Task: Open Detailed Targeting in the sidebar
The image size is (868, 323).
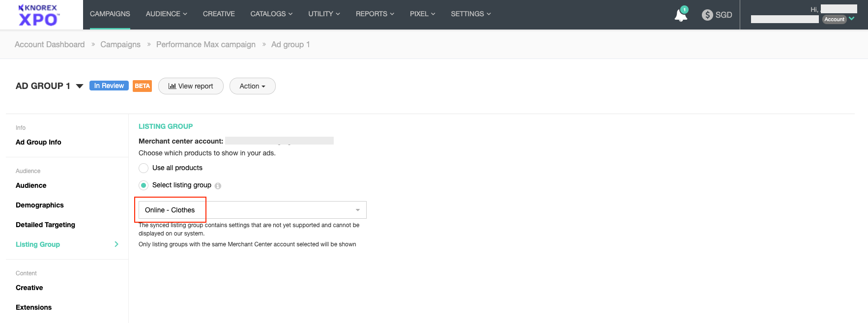Action: (x=45, y=225)
